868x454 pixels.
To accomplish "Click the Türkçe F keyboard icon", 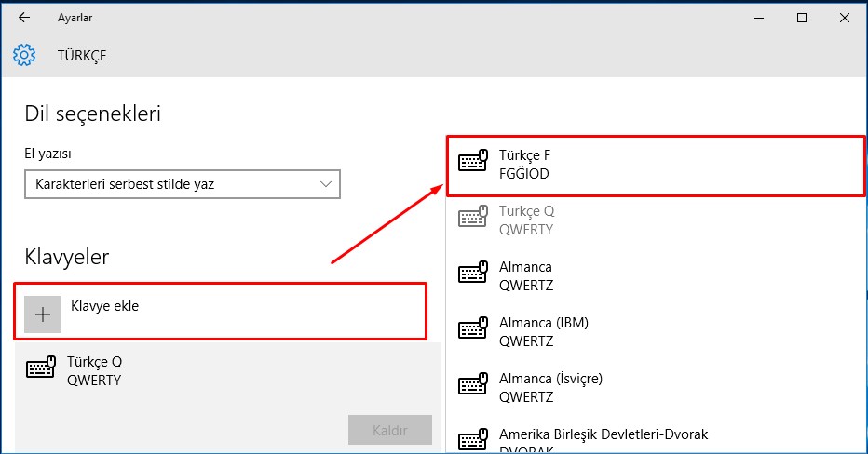I will pos(473,163).
